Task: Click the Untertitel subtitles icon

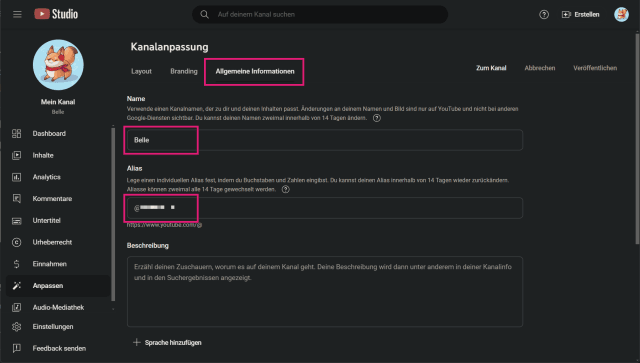Action: 16,220
